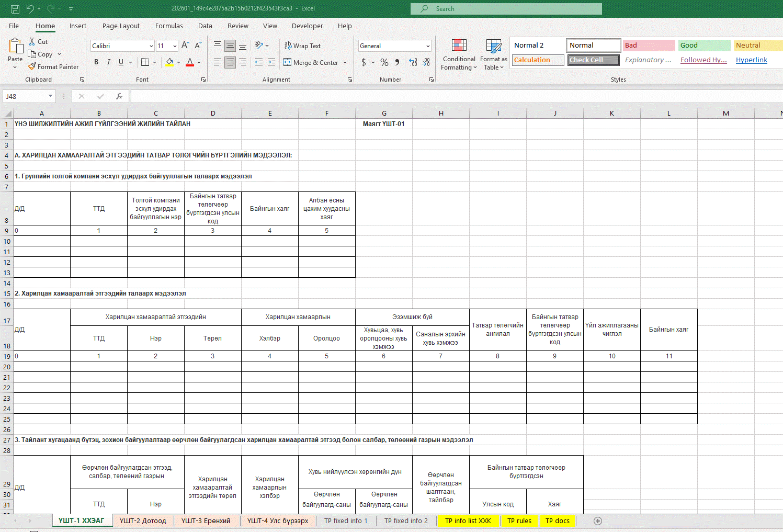
Task: Open the number format General dropdown
Action: click(428, 46)
